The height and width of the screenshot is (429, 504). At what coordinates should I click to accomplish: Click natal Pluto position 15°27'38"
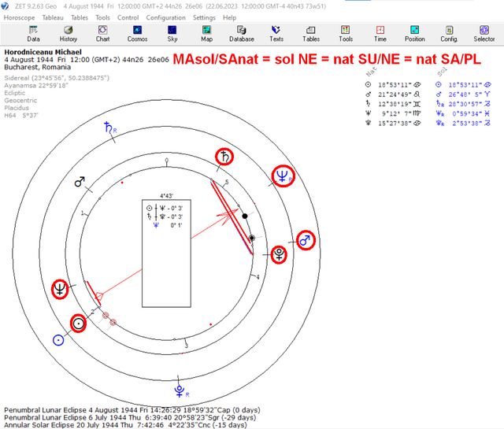(x=395, y=123)
